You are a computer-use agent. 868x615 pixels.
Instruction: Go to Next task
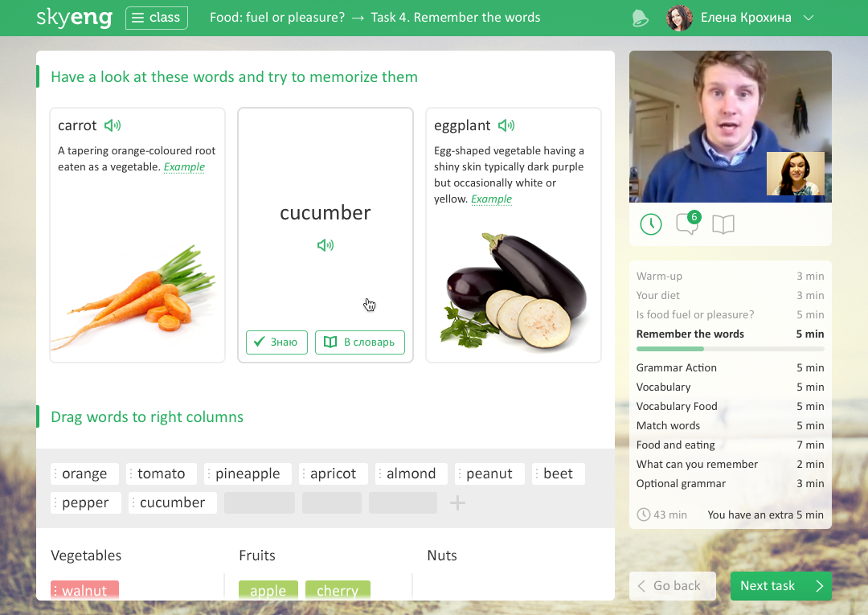[781, 586]
